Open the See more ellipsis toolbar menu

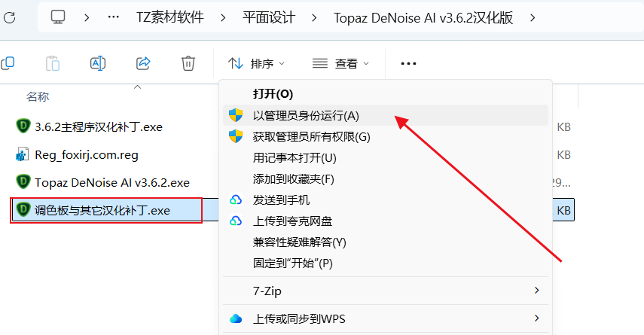coord(408,64)
